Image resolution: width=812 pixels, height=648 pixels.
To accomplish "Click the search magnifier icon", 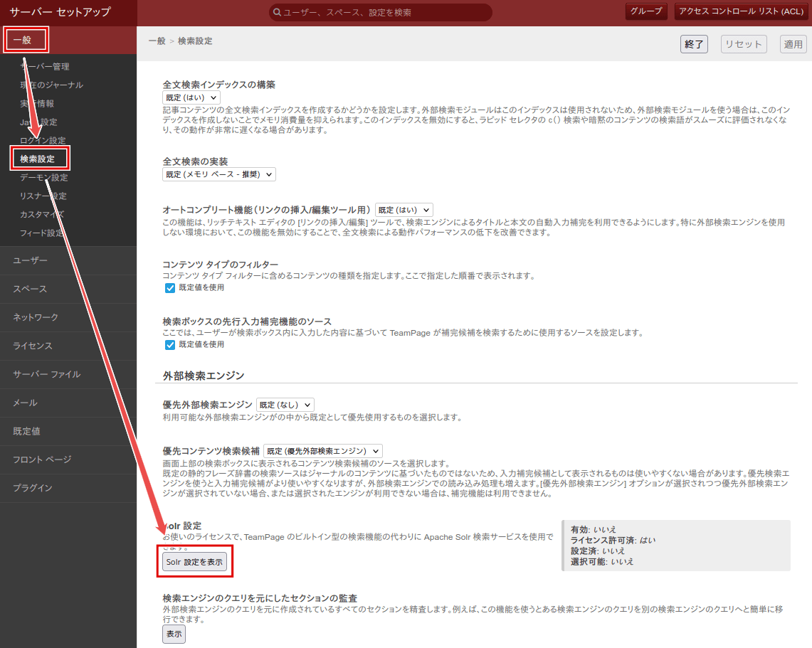I will 277,12.
